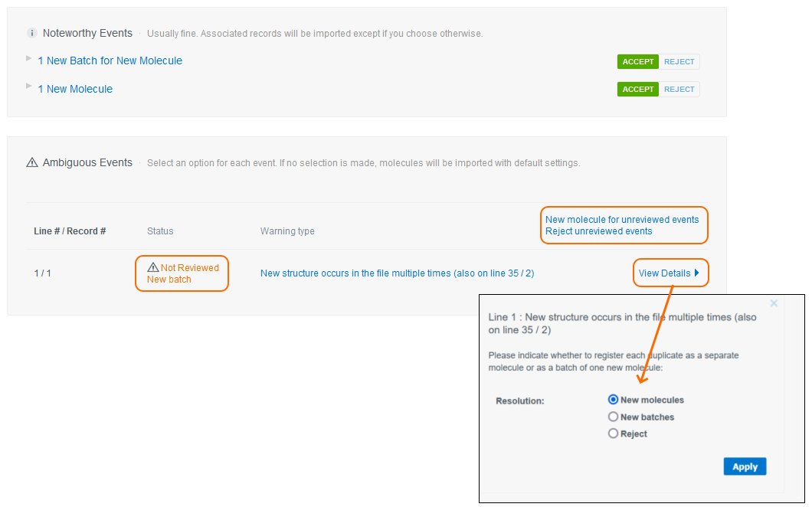This screenshot has height=507, width=812.
Task: Click the Ambiguous Events heading
Action: click(87, 162)
